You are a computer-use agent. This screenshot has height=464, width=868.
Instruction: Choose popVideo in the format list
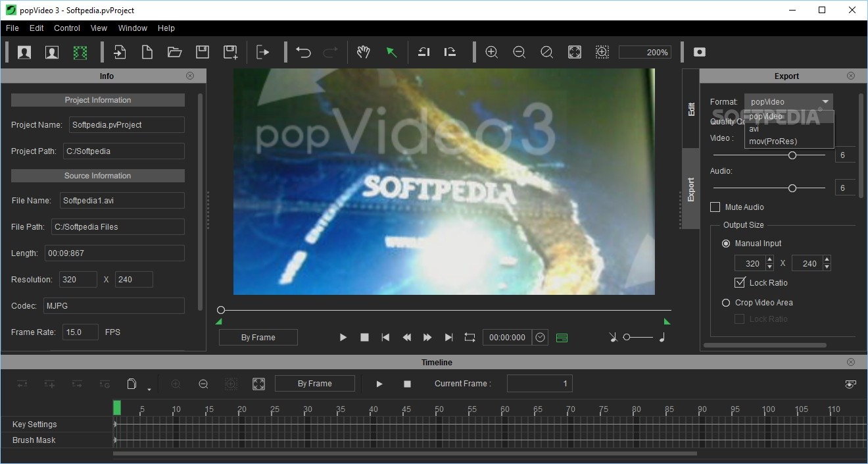tap(789, 116)
